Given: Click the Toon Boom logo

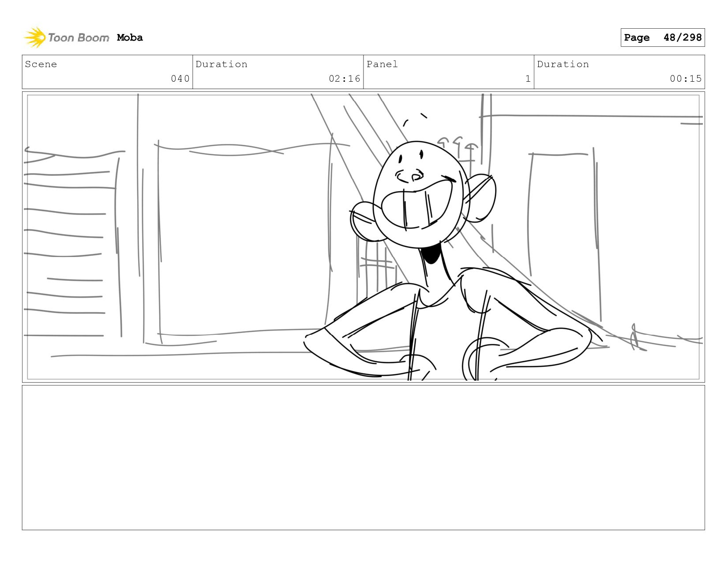Looking at the screenshot, I should coord(66,38).
